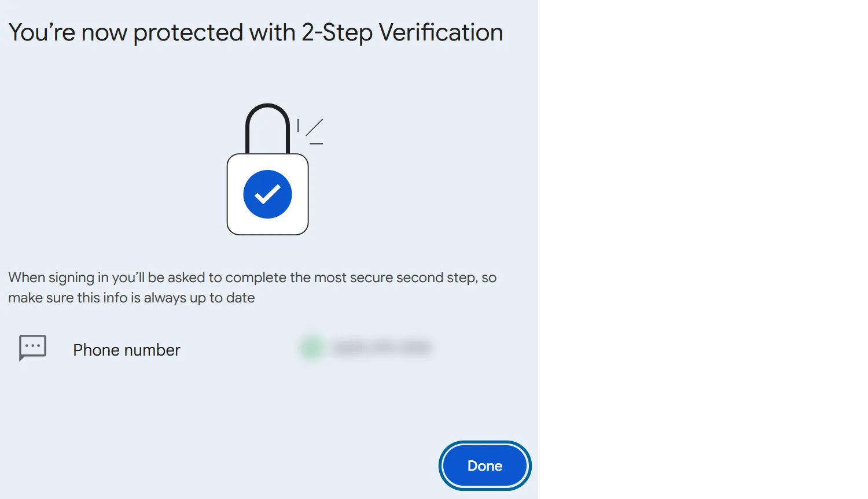Click the 2-Step Verification page heading
Viewport: 868px width, 499px height.
(x=256, y=32)
